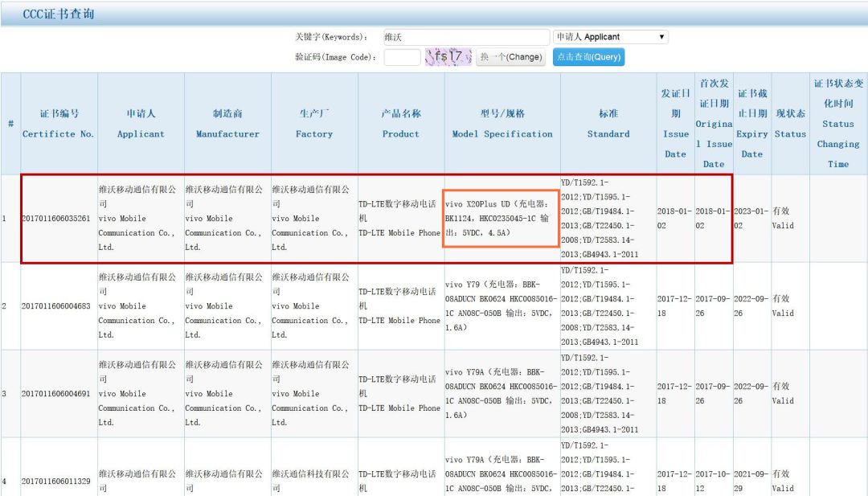Image resolution: width=868 pixels, height=496 pixels.
Task: Click the Issue Date column header
Action: pyautogui.click(x=675, y=124)
